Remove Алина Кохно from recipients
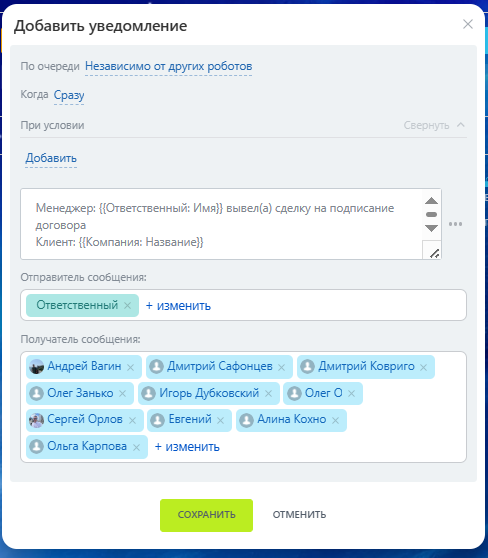This screenshot has width=488, height=558. 335,420
